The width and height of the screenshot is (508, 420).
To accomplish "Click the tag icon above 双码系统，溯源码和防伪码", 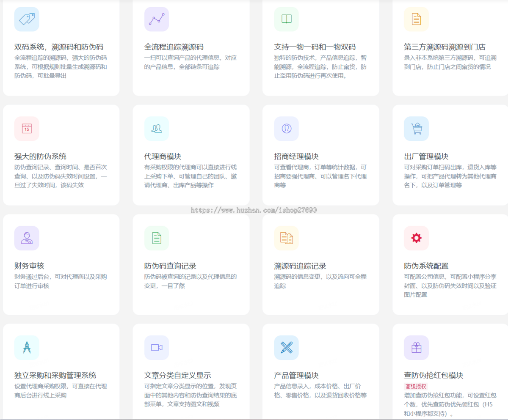I will click(x=27, y=19).
